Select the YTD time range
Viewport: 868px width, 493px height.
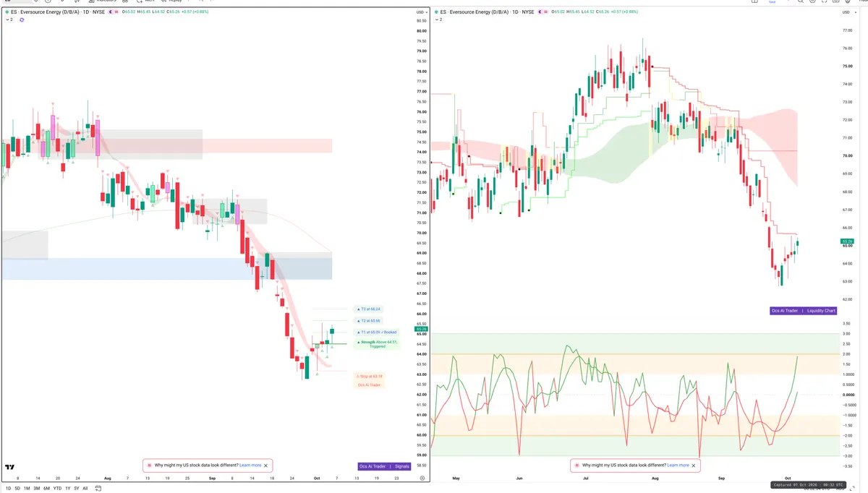pos(57,489)
